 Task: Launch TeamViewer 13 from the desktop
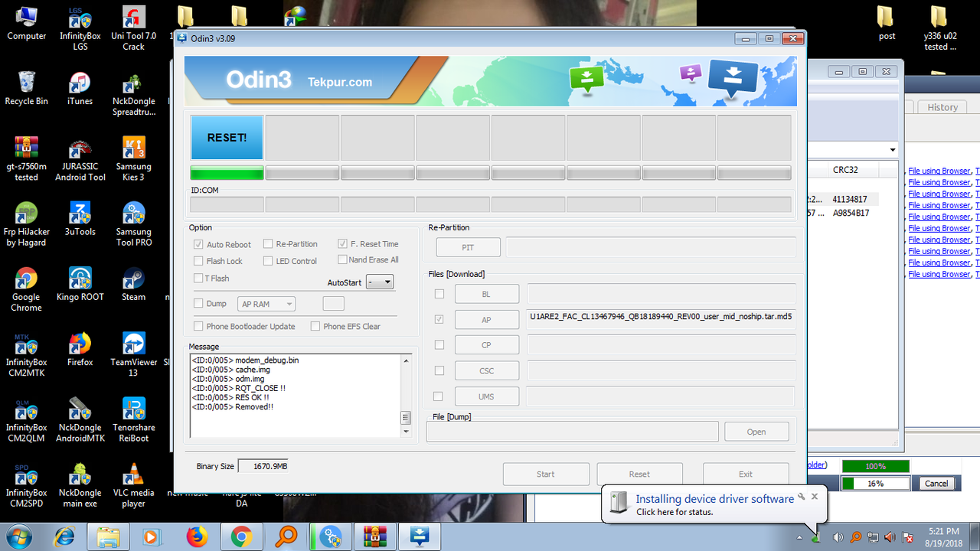coord(133,354)
